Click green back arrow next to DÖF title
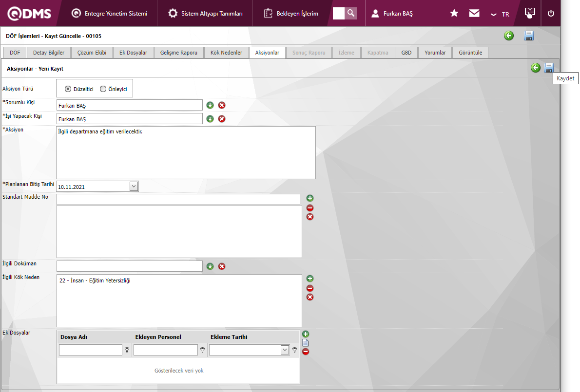 509,36
